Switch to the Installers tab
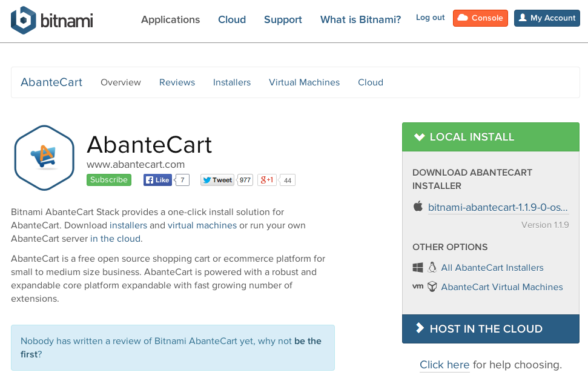The width and height of the screenshot is (588, 378). pos(232,82)
